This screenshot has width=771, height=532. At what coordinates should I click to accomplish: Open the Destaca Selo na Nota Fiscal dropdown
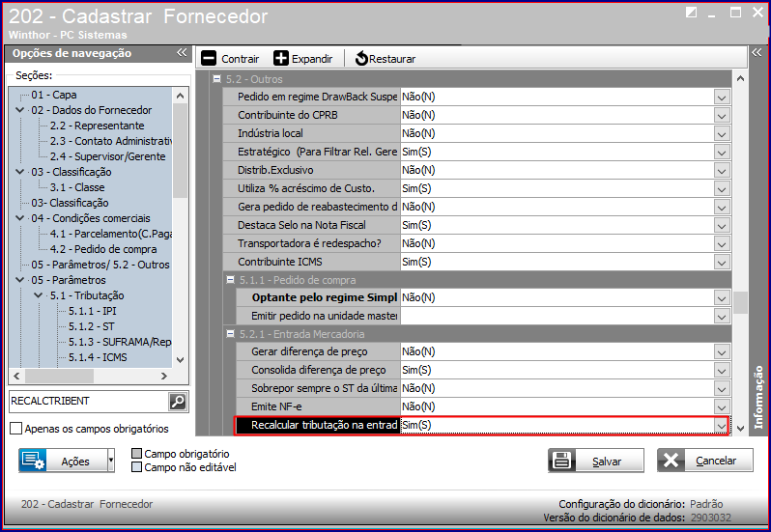coord(722,226)
